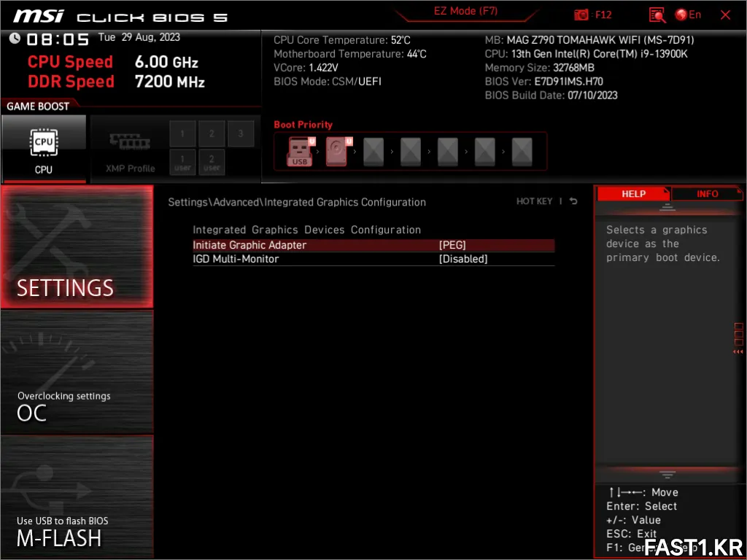Click the side panel collapse arrows
The width and height of the screenshot is (747, 560).
point(738,352)
